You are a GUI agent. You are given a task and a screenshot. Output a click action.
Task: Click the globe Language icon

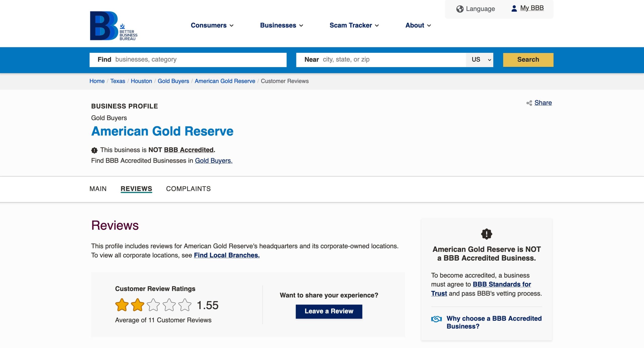coord(460,9)
